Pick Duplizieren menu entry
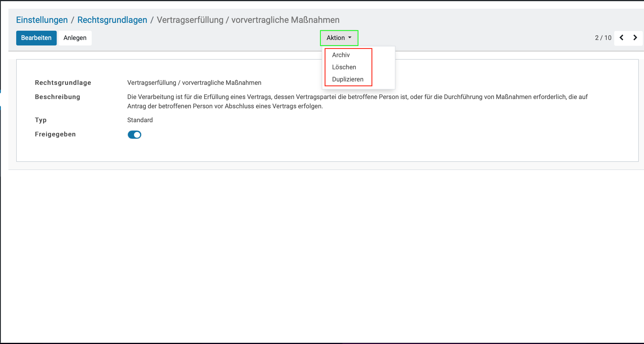The image size is (644, 344). click(347, 79)
